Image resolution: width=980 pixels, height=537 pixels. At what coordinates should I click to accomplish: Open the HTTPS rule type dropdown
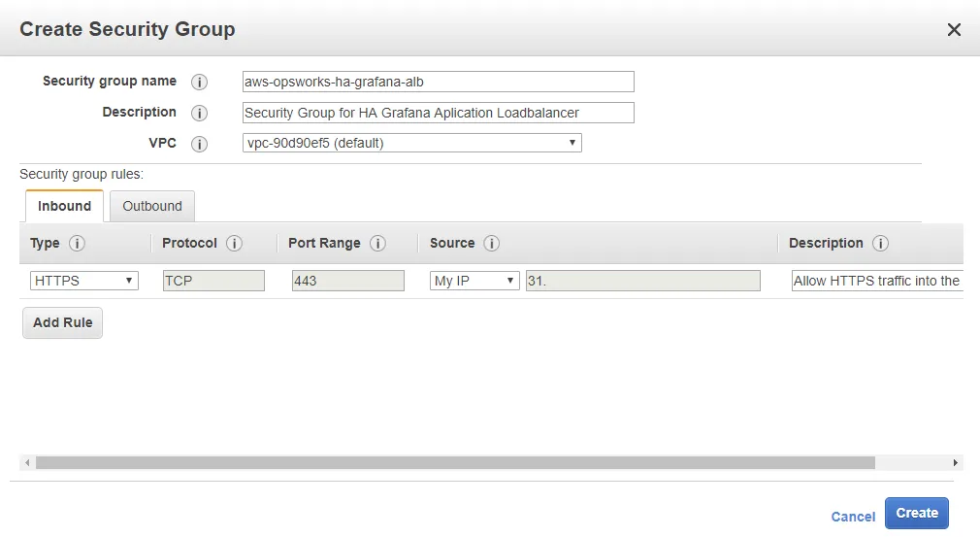click(x=84, y=281)
